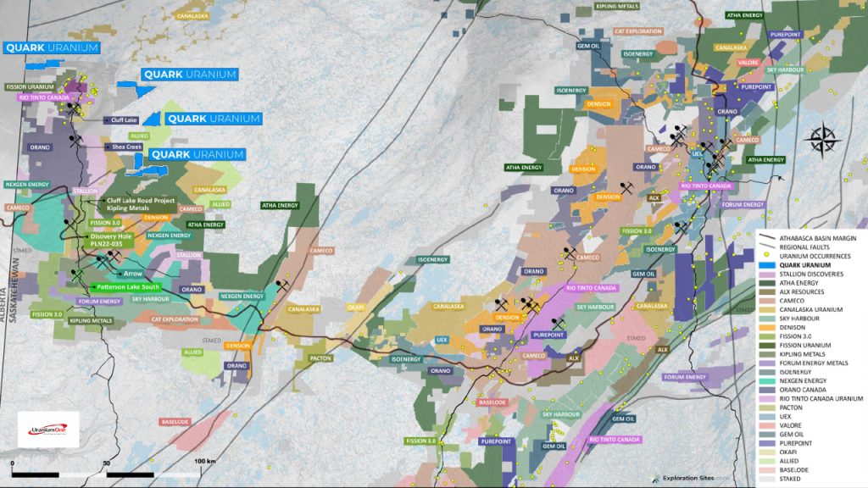
Task: Click the vertical SASKATCHEWAN border text
Action: pos(15,290)
